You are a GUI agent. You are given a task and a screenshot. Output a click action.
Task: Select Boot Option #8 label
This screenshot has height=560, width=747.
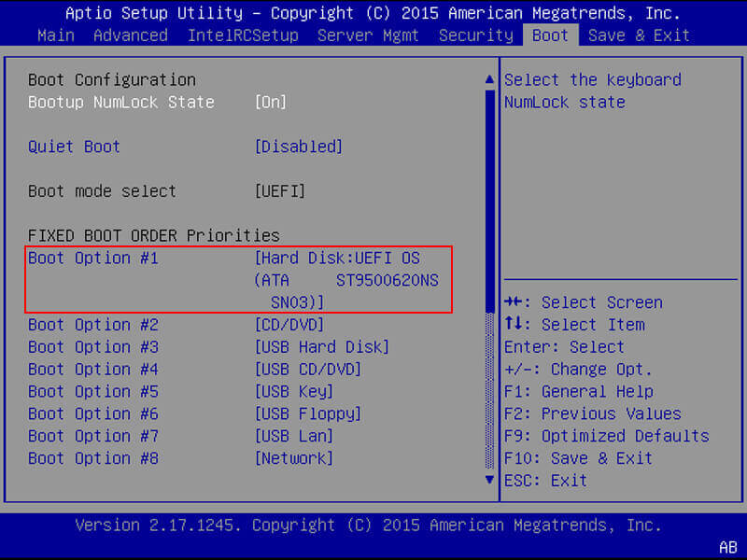coord(92,458)
